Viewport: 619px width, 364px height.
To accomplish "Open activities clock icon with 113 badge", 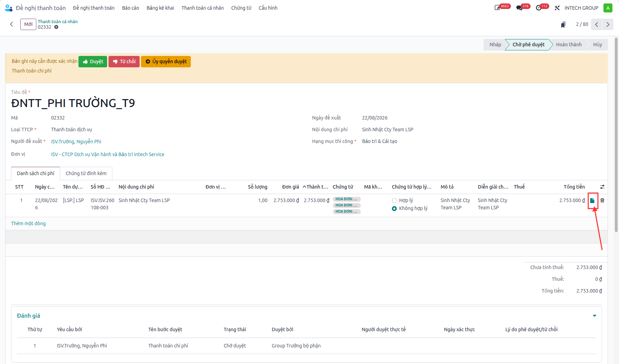I will coord(539,8).
